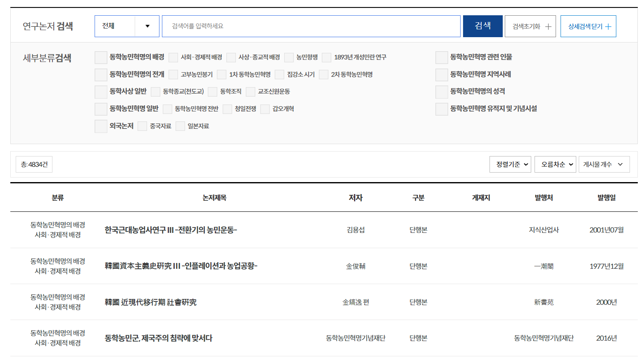This screenshot has height=358, width=644.
Task: Close advanced search via 상세검색 닫기
Action: (588, 26)
